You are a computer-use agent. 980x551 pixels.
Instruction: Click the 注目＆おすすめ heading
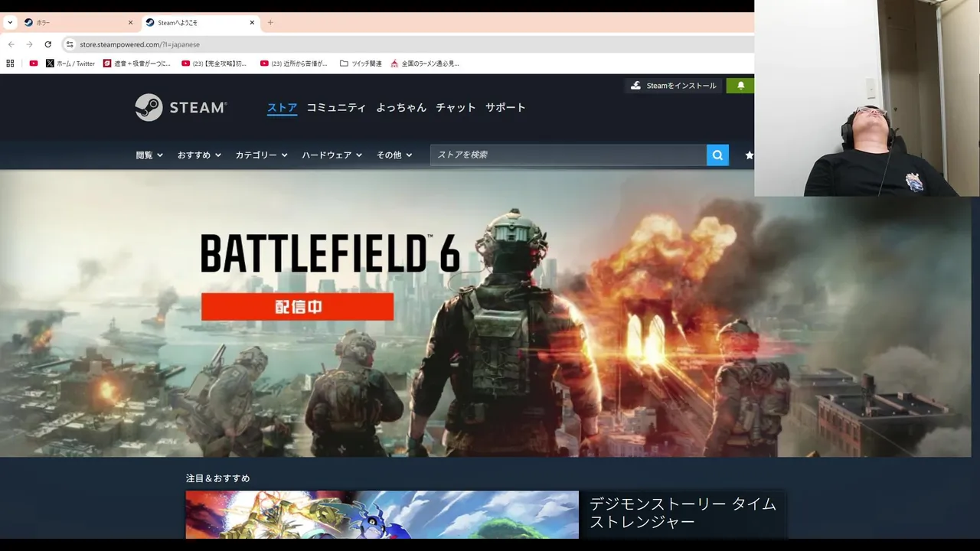217,478
